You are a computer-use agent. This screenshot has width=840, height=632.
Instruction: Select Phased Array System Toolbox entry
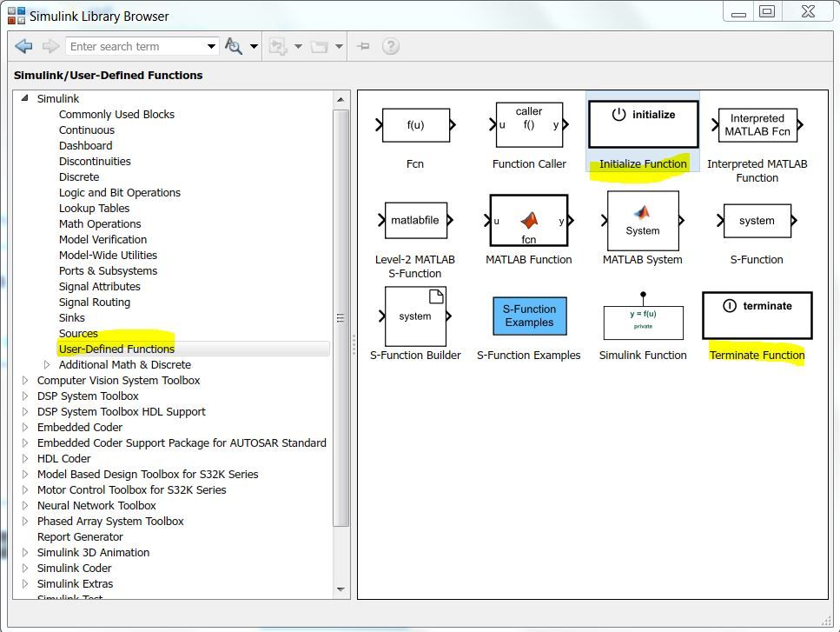(x=110, y=521)
